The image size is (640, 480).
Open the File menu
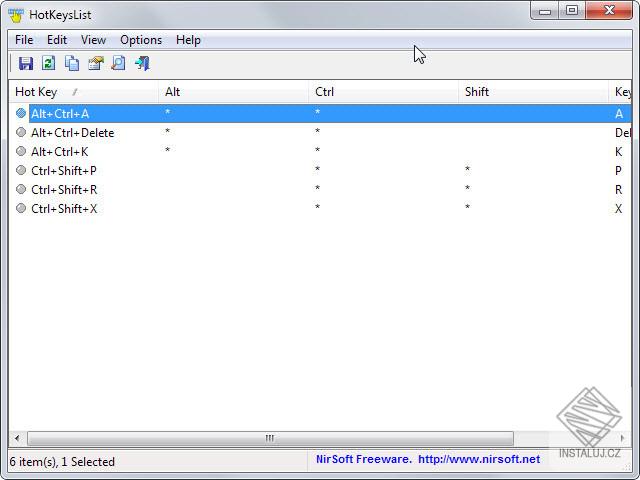point(24,40)
